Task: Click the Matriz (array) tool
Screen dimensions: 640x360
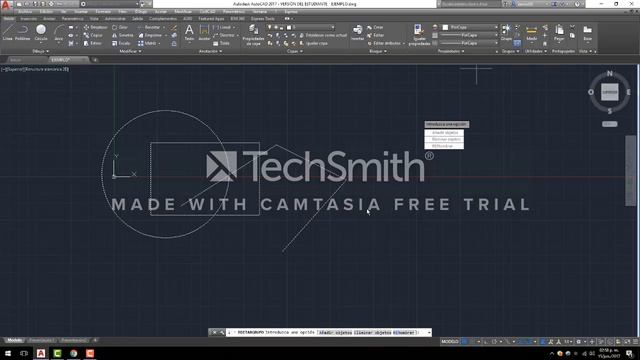Action: (147, 43)
